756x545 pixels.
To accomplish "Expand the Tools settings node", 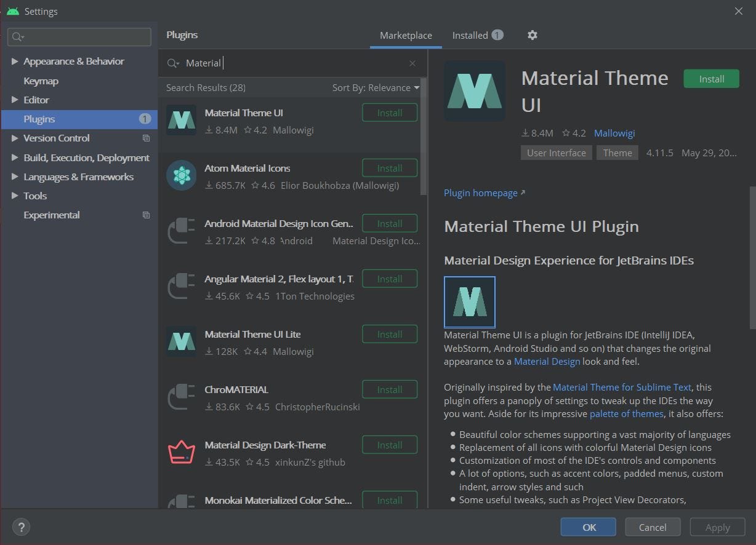I will (15, 196).
